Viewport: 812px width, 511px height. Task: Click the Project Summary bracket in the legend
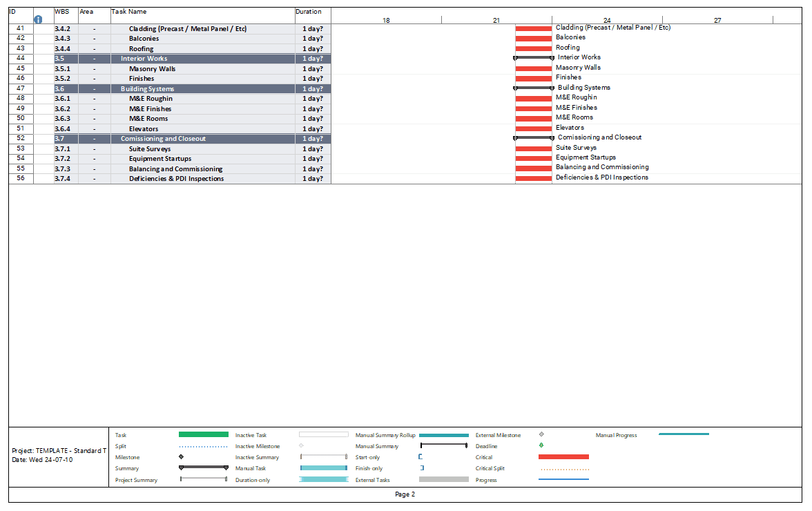(x=204, y=479)
